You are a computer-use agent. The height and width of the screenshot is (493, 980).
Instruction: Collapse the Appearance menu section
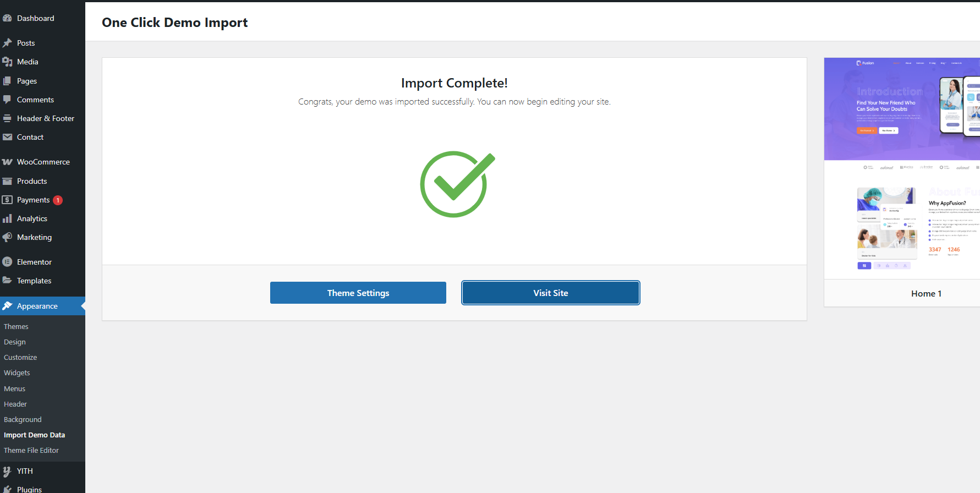coord(37,306)
